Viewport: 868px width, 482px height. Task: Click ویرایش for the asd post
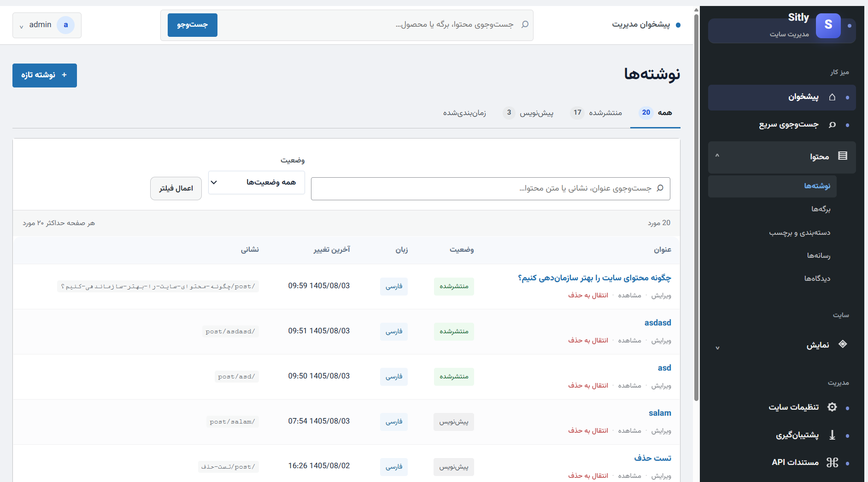661,386
